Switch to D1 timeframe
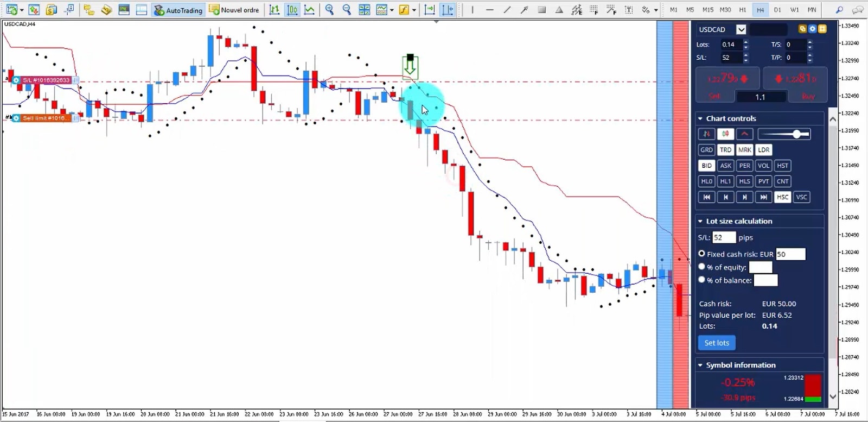The image size is (868, 422). (777, 10)
